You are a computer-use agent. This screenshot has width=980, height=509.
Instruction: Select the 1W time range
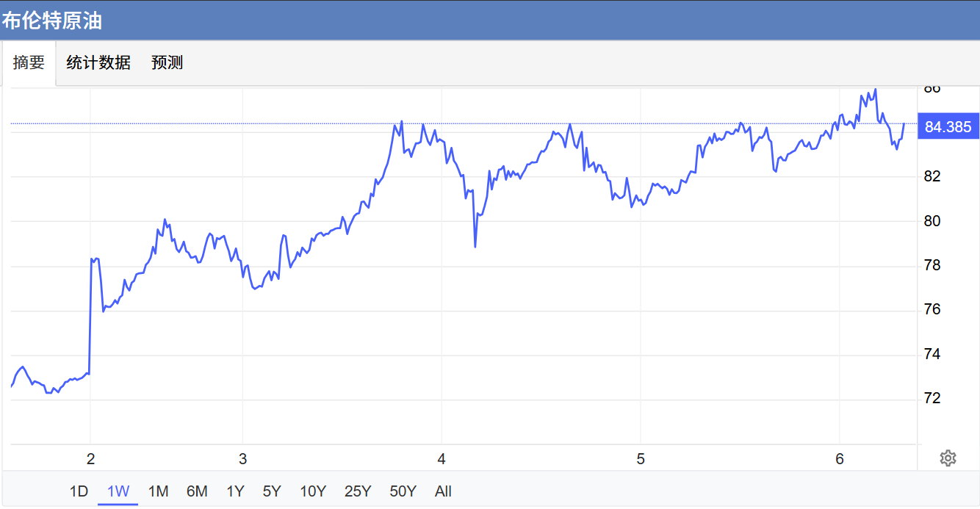pos(118,491)
